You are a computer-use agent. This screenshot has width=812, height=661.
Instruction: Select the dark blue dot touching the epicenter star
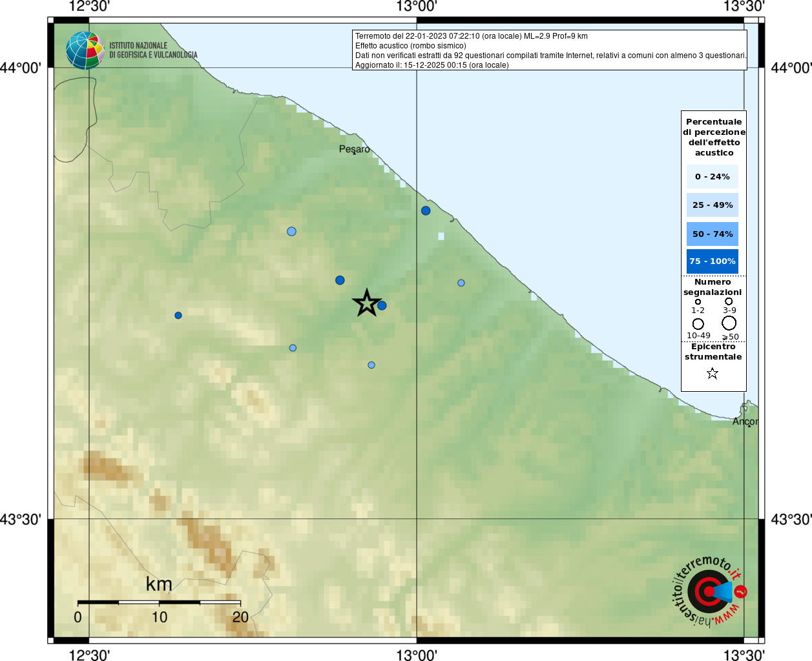382,305
